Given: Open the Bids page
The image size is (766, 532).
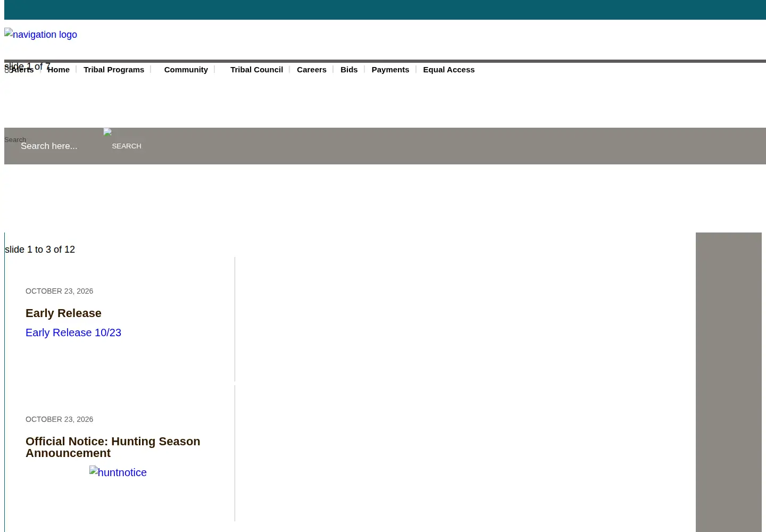Looking at the screenshot, I should click(349, 70).
